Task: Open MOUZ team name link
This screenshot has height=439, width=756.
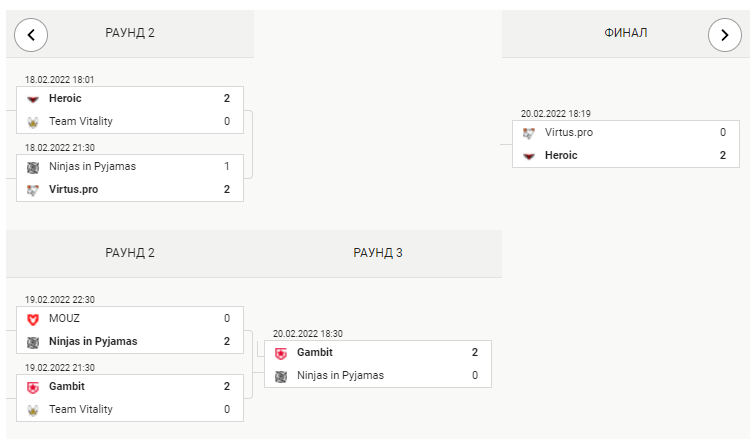Action: [64, 318]
